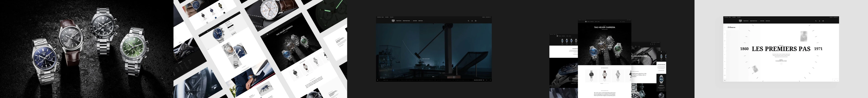This screenshot has width=868, height=98.
Task: Open Smartwatches menu on the video page
Action: (x=406, y=21)
